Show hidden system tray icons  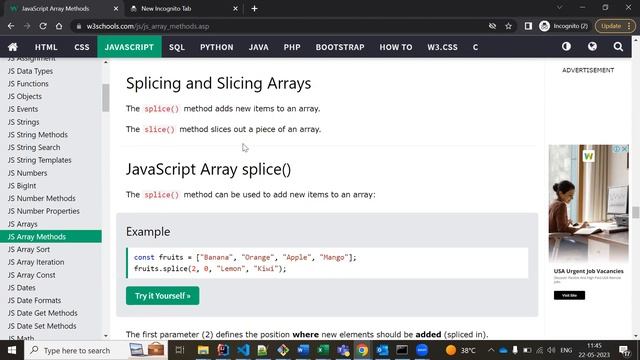coord(491,350)
